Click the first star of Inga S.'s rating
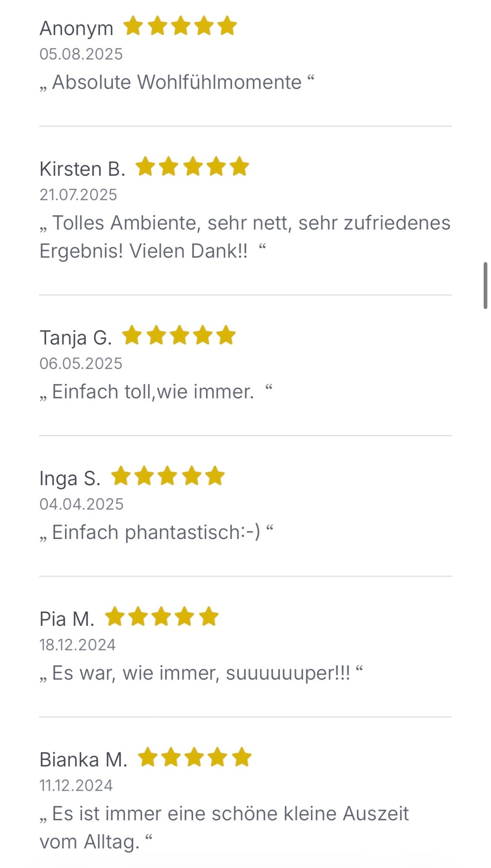The image size is (491, 868). (121, 476)
